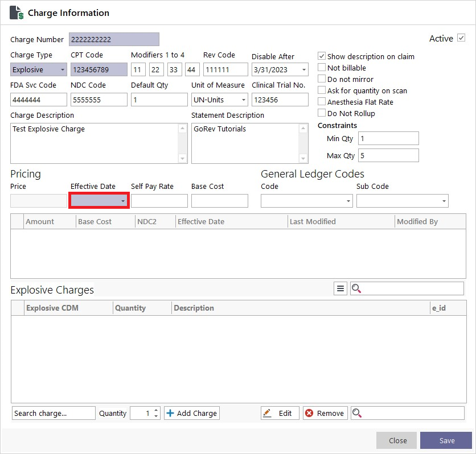Click the Quantity column header in Explosive Charges
476x454 pixels.
tap(142, 308)
